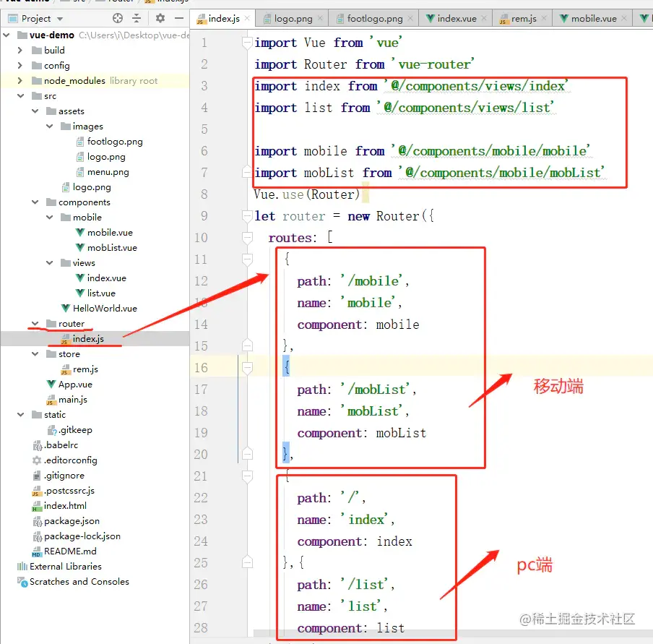Select index.js under router folder
Image resolution: width=653 pixels, height=644 pixels.
tap(82, 339)
